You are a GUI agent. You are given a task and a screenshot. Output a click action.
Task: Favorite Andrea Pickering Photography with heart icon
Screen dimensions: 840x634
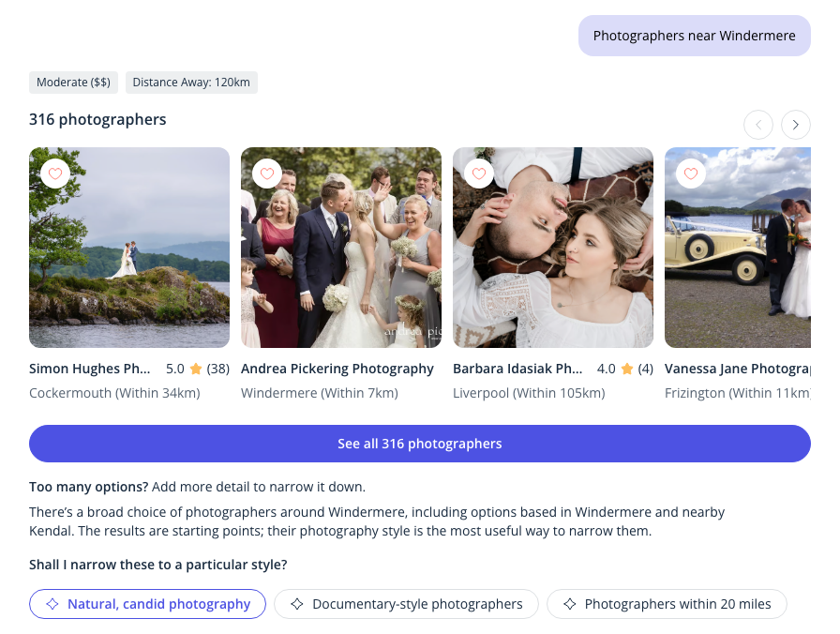tap(267, 174)
